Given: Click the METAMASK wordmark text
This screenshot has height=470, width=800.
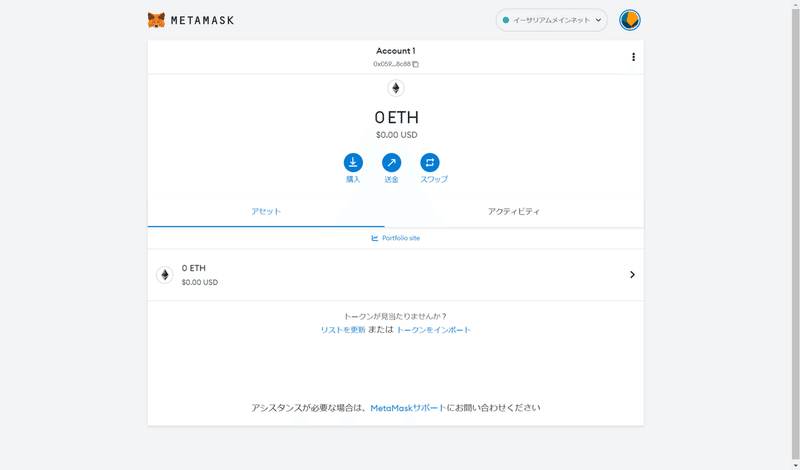Looking at the screenshot, I should 202,20.
